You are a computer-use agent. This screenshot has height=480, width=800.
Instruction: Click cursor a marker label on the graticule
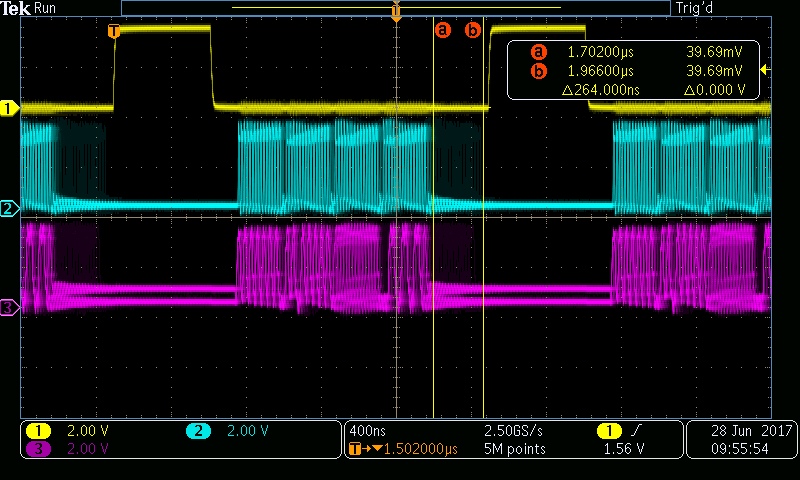(x=443, y=30)
